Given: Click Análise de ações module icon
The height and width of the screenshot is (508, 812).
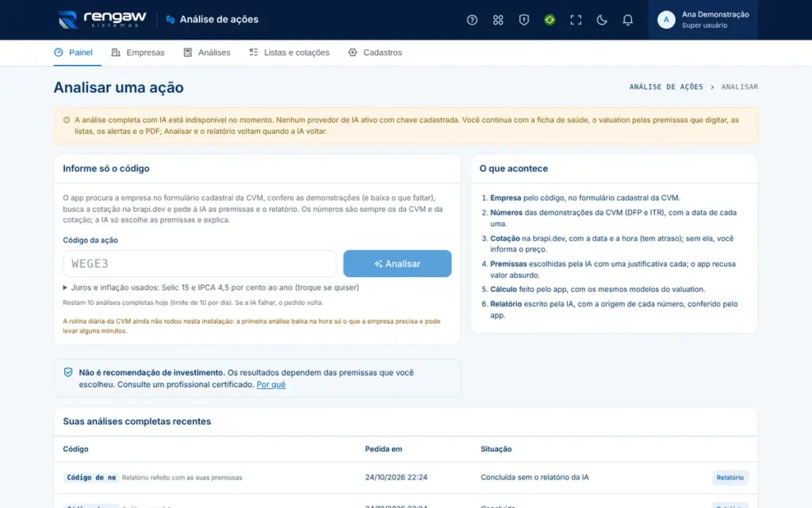Looking at the screenshot, I should click(170, 19).
